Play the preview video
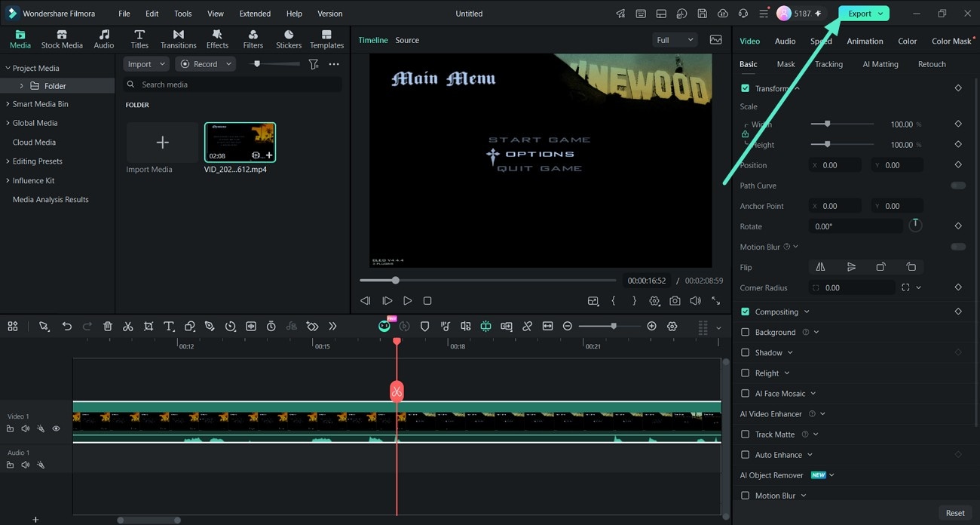980x525 pixels. click(407, 300)
